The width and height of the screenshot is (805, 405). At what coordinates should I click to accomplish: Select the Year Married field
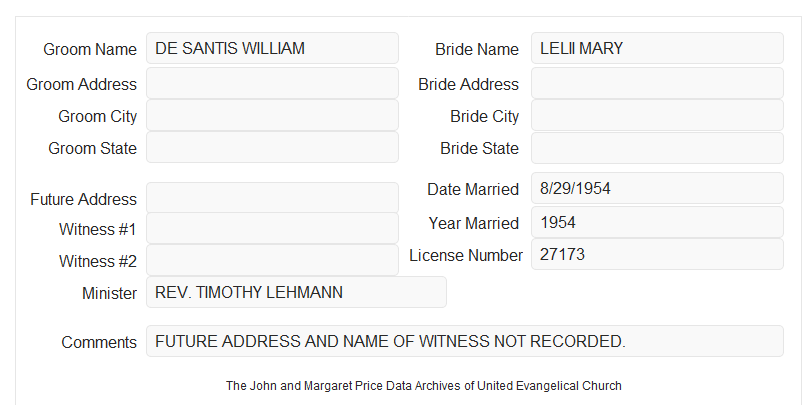pos(657,222)
